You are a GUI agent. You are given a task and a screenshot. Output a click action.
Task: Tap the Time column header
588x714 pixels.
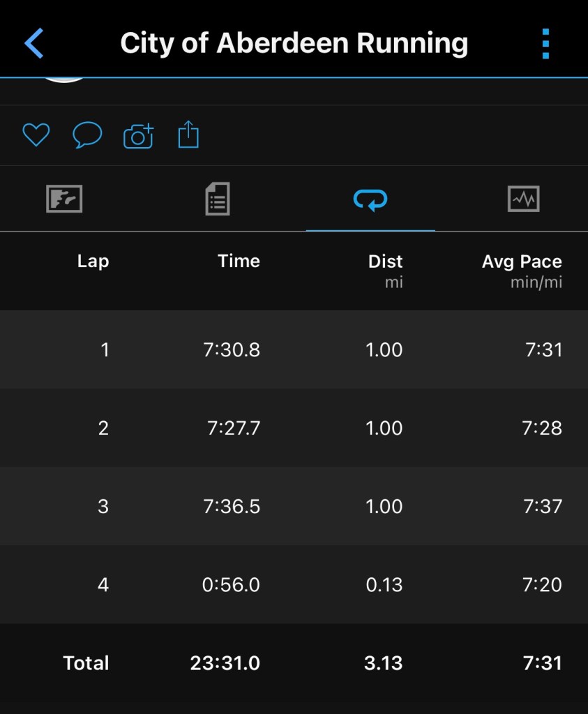[x=239, y=261]
